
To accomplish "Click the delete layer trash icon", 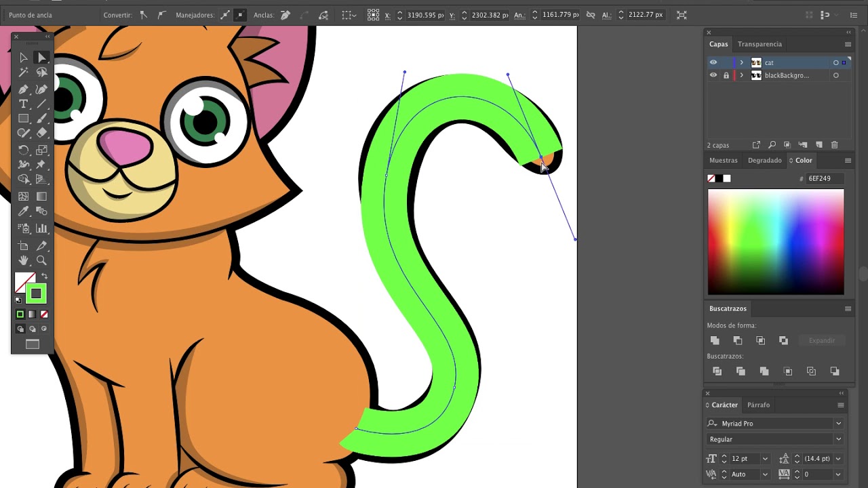I will pyautogui.click(x=834, y=145).
